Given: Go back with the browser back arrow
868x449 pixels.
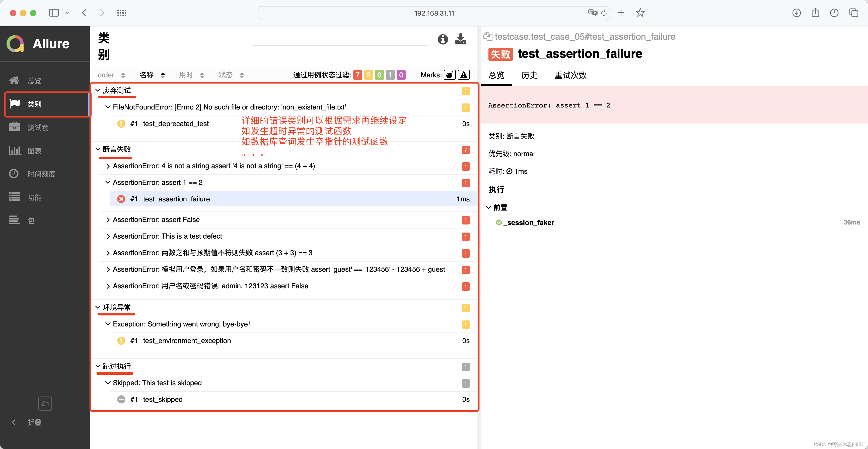Looking at the screenshot, I should [84, 13].
